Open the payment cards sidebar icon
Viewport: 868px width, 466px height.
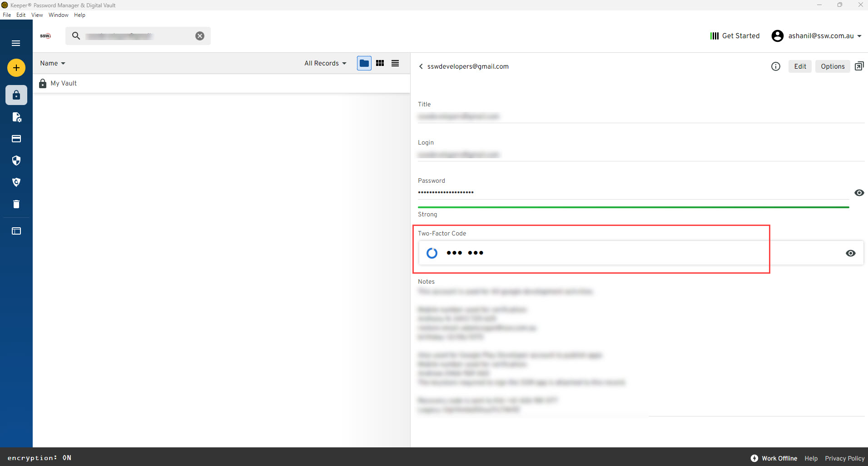point(16,139)
